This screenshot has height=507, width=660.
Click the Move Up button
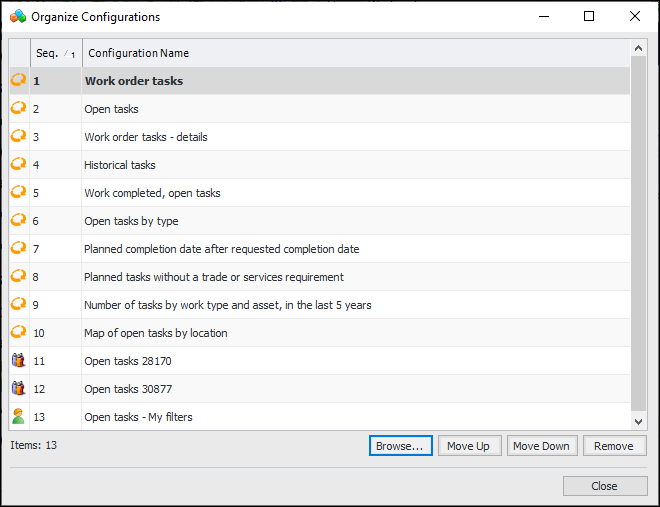point(468,446)
